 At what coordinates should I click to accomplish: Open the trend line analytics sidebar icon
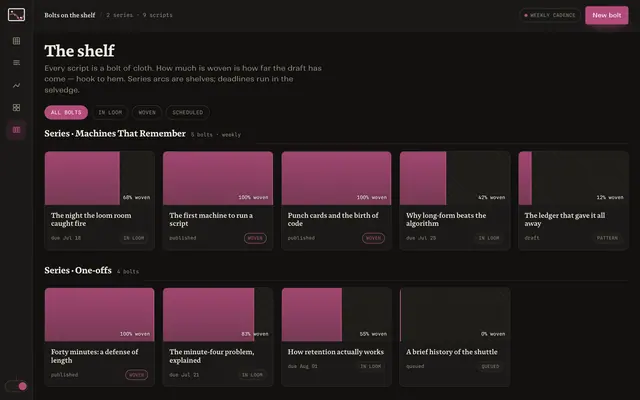point(16,85)
